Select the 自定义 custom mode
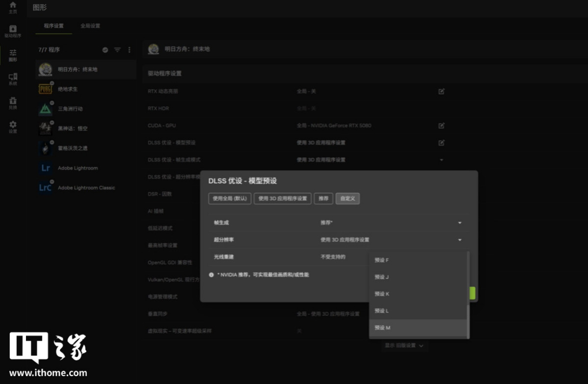The height and width of the screenshot is (384, 588). pos(347,199)
